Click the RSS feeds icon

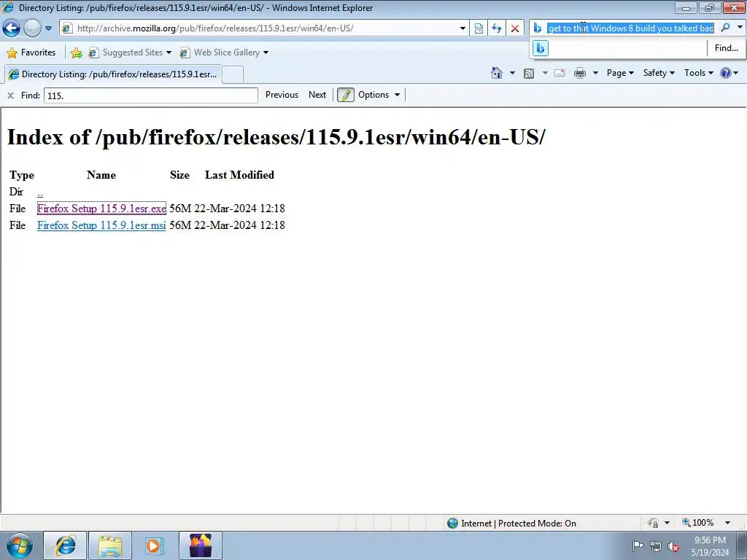point(529,73)
